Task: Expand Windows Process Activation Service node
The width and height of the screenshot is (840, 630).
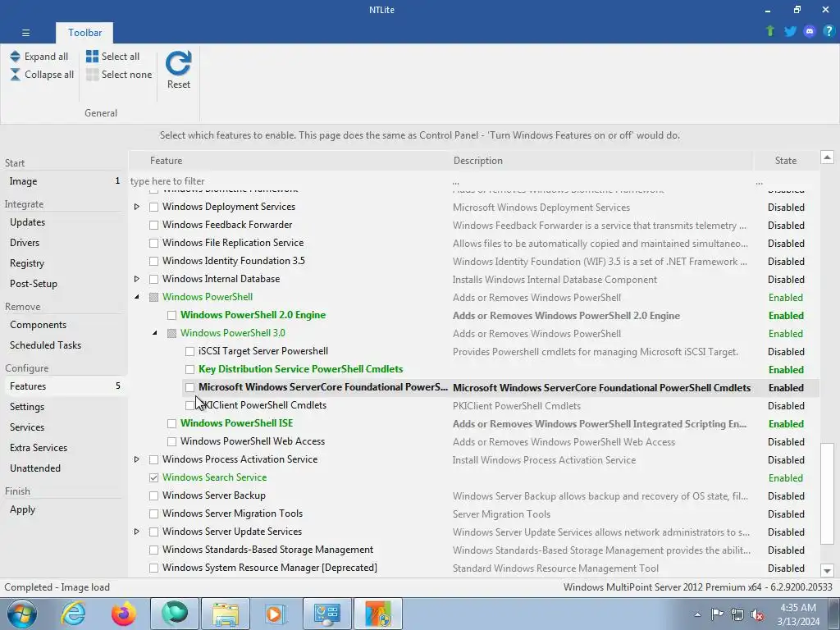Action: 137,459
